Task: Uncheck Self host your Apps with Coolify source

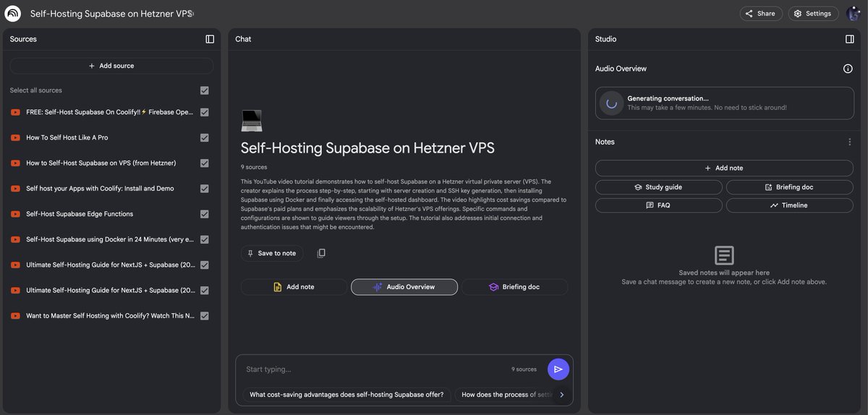Action: click(x=205, y=189)
